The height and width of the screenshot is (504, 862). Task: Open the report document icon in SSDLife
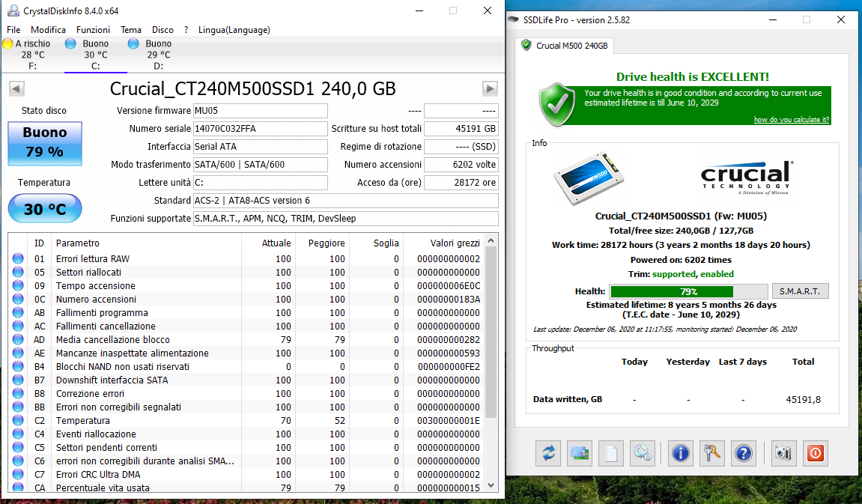coord(611,453)
